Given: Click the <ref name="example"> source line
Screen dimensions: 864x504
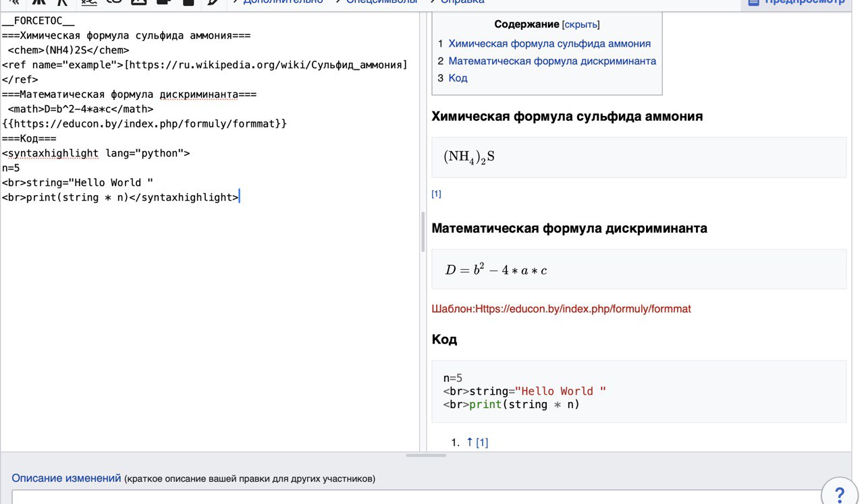Looking at the screenshot, I should pyautogui.click(x=205, y=65).
